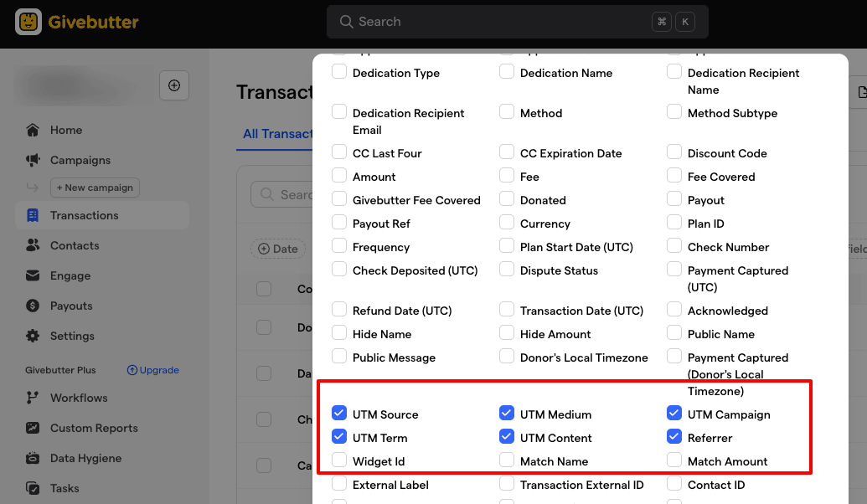The height and width of the screenshot is (504, 867).
Task: Uncheck the UTM Source checkbox
Action: [x=339, y=413]
